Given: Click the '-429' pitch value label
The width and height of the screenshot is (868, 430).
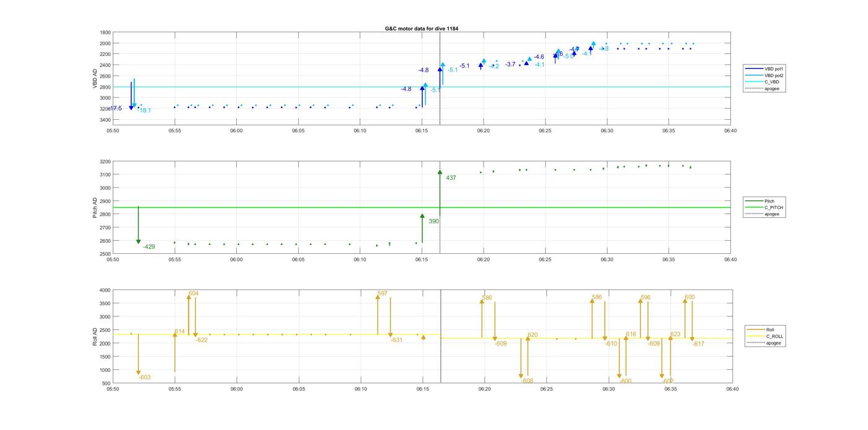Looking at the screenshot, I should pos(149,247).
